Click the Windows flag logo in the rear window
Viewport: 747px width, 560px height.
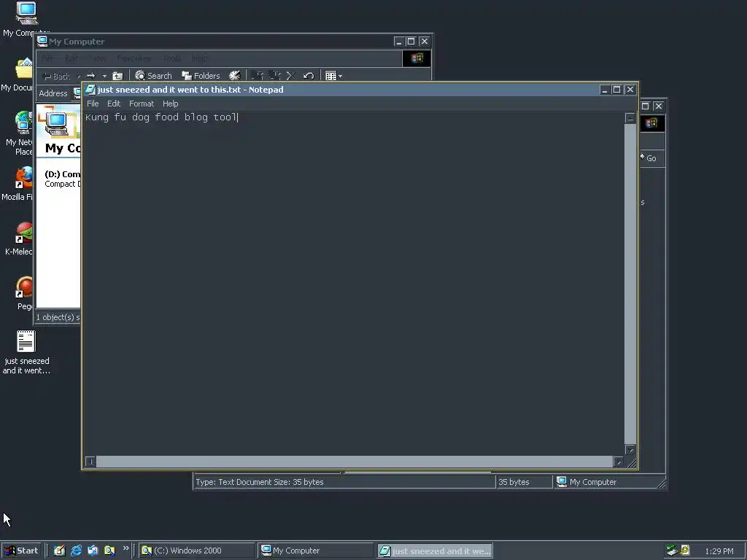651,122
